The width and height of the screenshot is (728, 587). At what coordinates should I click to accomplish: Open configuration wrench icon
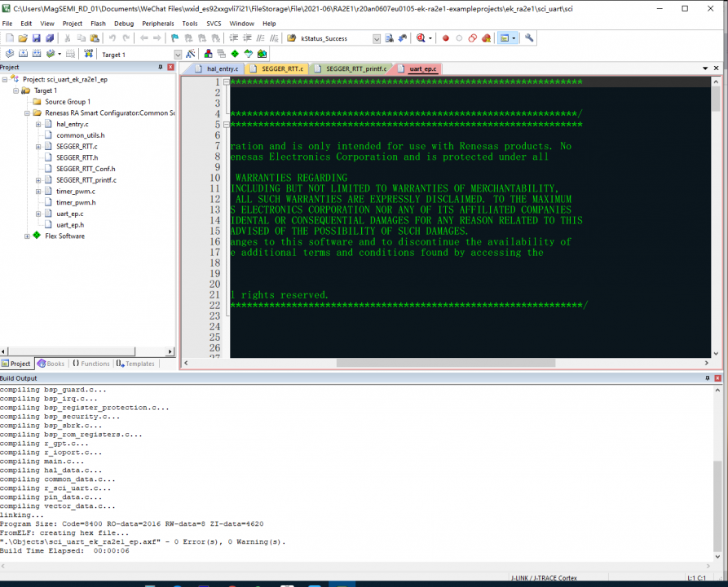click(x=529, y=38)
